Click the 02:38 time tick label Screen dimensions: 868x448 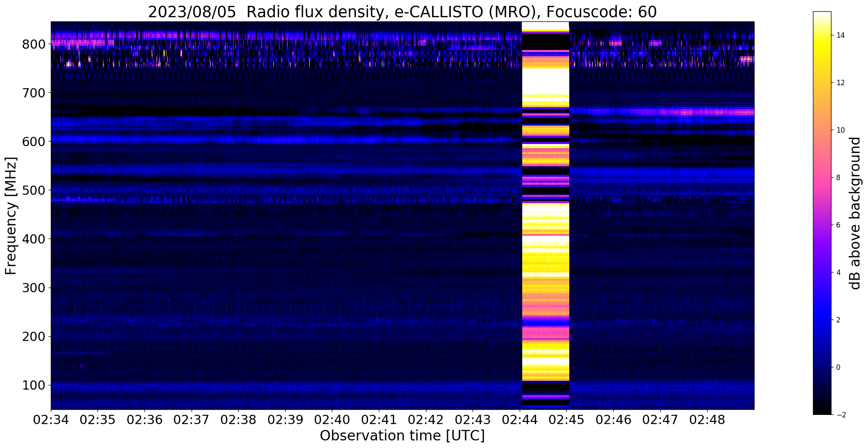239,420
